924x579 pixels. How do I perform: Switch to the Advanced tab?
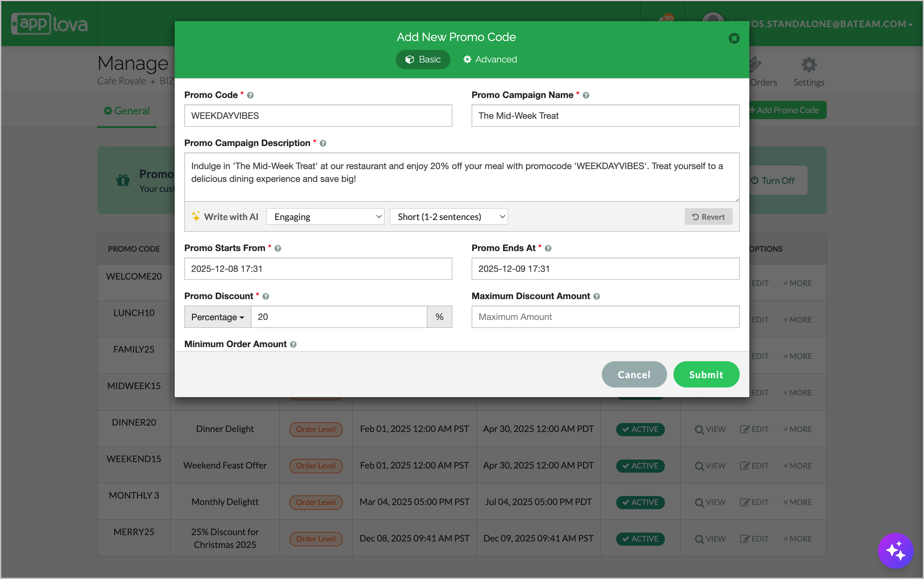(490, 59)
